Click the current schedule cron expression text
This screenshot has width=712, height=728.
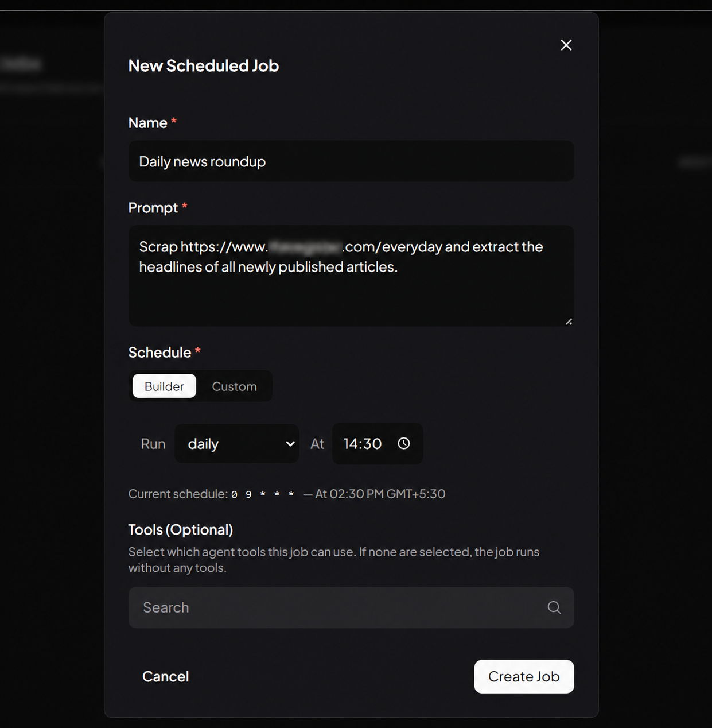[x=263, y=494]
